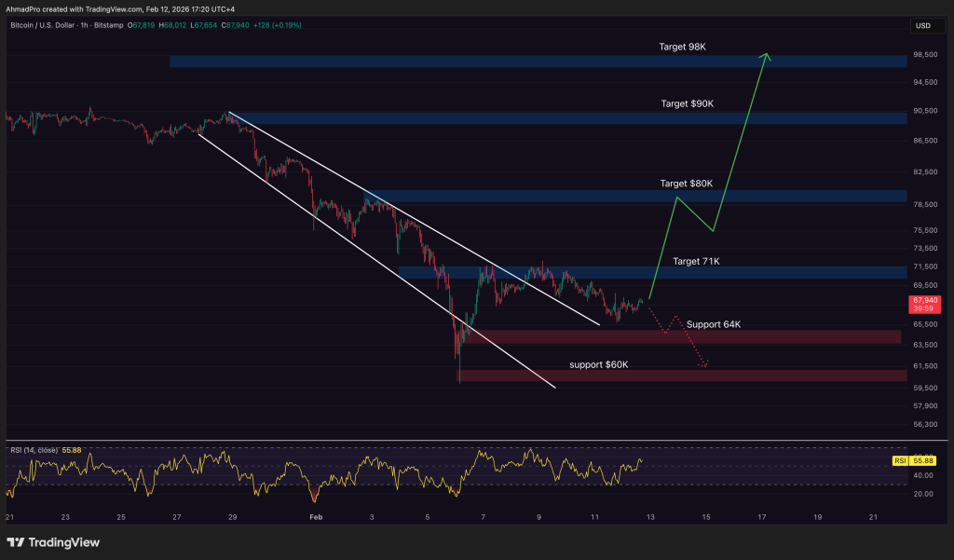
Task: Open the RSI (14, close) indicator legend
Action: click(33, 450)
